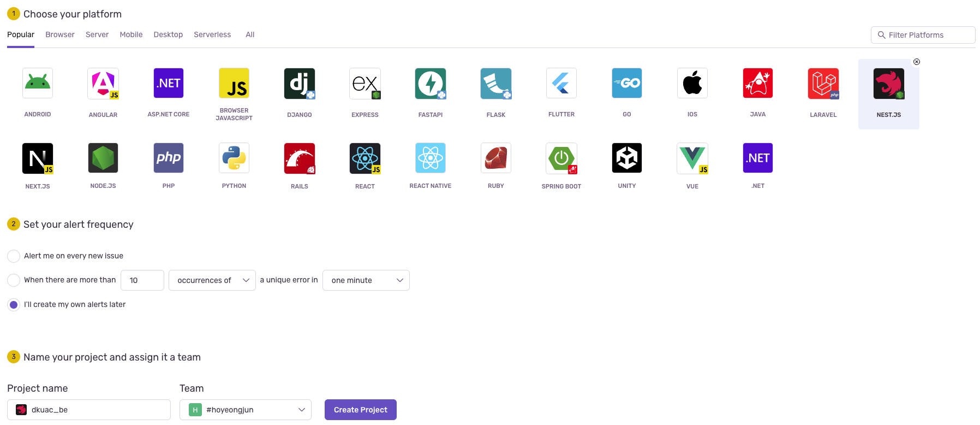
Task: Choose the Node.js platform icon
Action: tap(103, 158)
